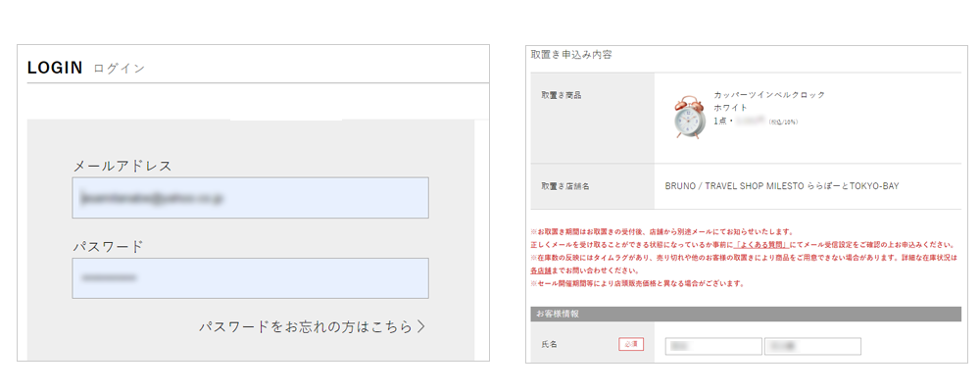Click the first 氏名 name input box

pos(712,346)
